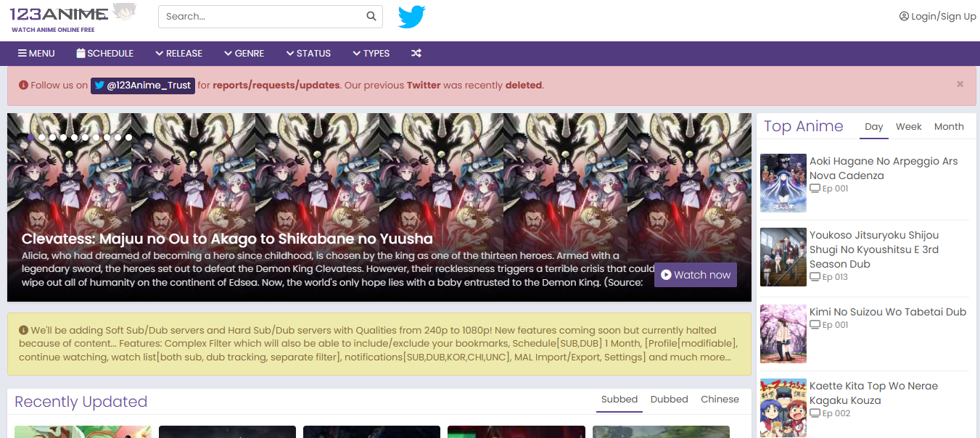
Task: Expand the Status dropdown
Action: (308, 53)
